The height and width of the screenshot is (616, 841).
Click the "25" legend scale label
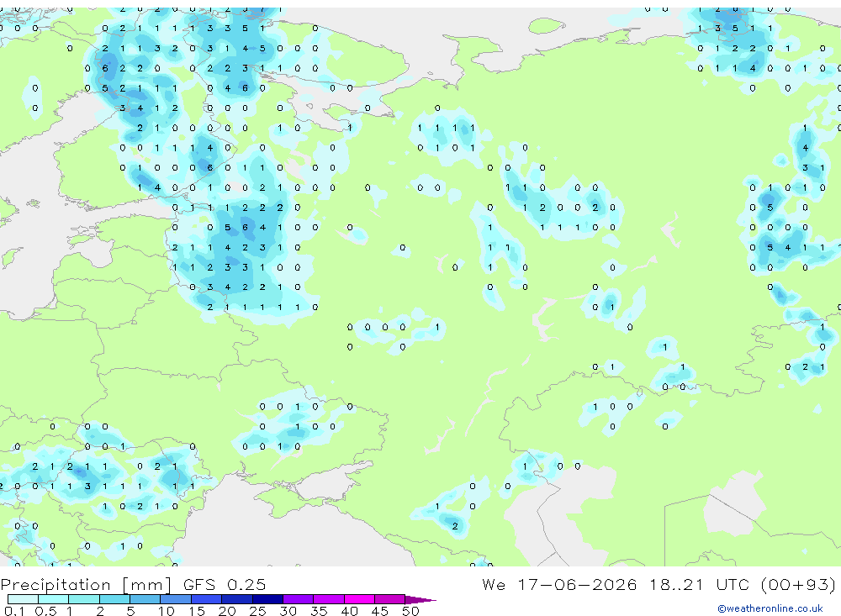click(257, 611)
